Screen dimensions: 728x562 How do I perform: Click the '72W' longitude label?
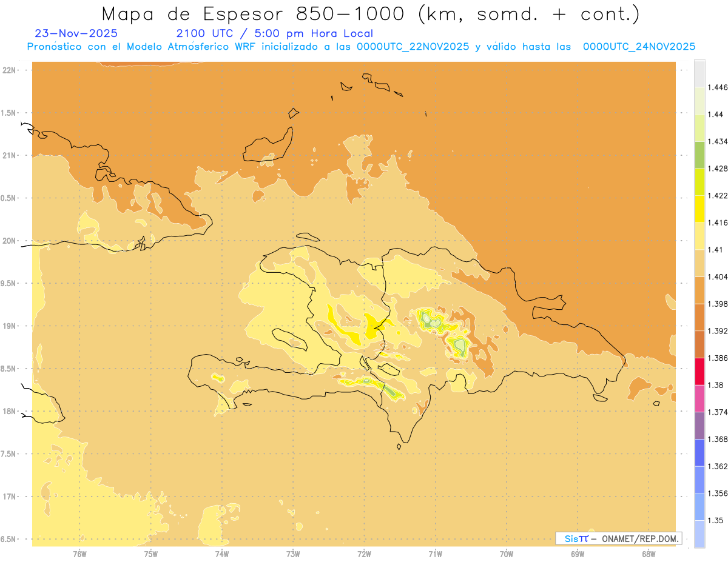click(365, 554)
